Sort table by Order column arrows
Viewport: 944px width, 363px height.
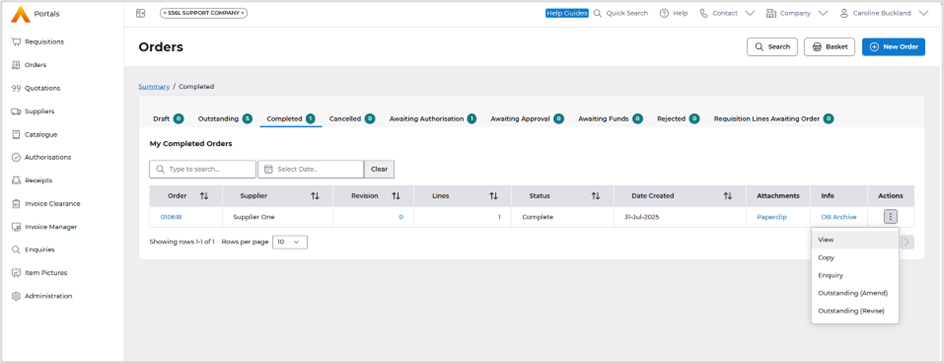tap(204, 196)
